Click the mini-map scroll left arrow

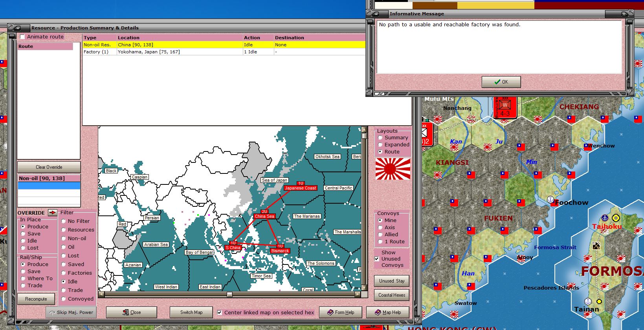pos(102,295)
